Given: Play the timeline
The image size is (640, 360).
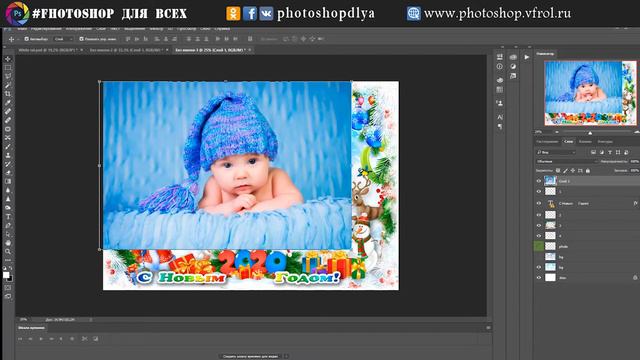Looking at the screenshot, I should tap(41, 339).
